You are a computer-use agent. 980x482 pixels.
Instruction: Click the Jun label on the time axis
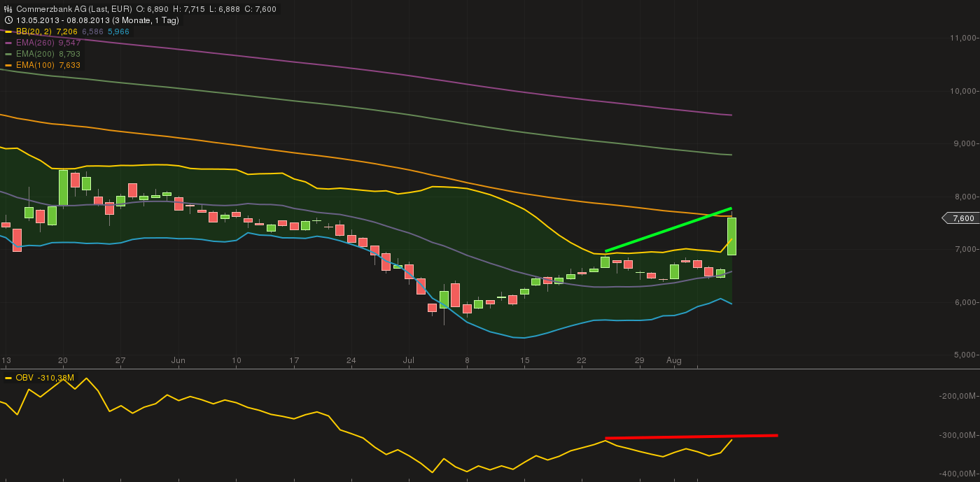178,360
